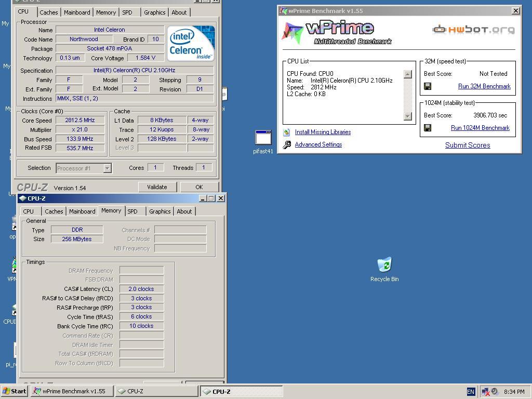Switch to the Caches tab in the upper CPU-Z window
This screenshot has width=532, height=399.
click(48, 12)
